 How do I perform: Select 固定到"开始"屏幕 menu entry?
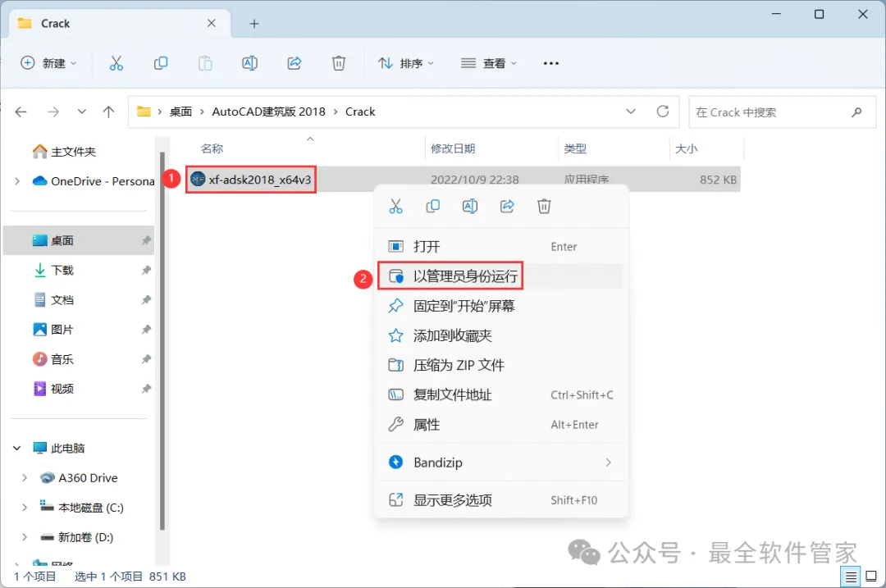pos(500,306)
